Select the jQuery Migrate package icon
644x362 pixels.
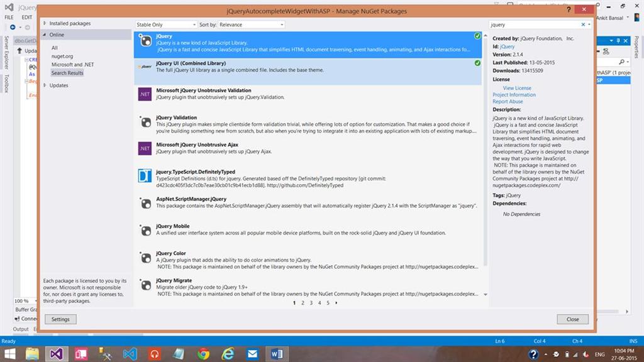145,285
